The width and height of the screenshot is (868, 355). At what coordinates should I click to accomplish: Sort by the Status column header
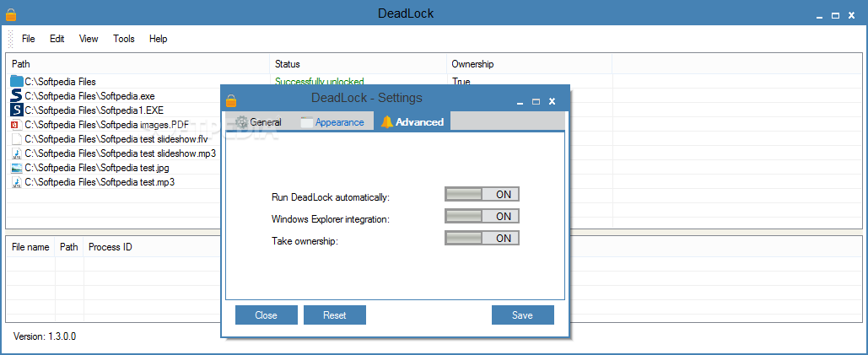tap(359, 64)
